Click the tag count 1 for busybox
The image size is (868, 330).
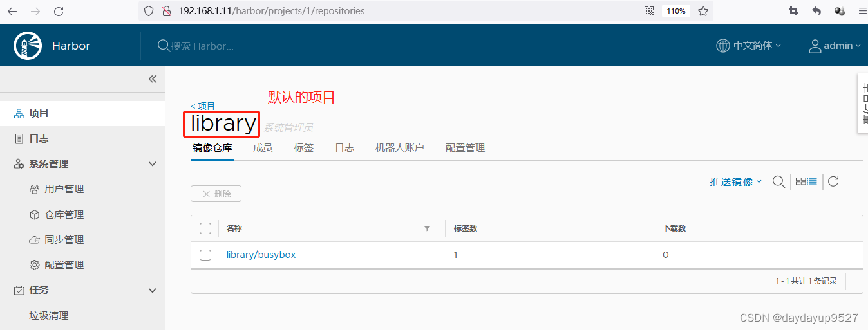click(455, 255)
